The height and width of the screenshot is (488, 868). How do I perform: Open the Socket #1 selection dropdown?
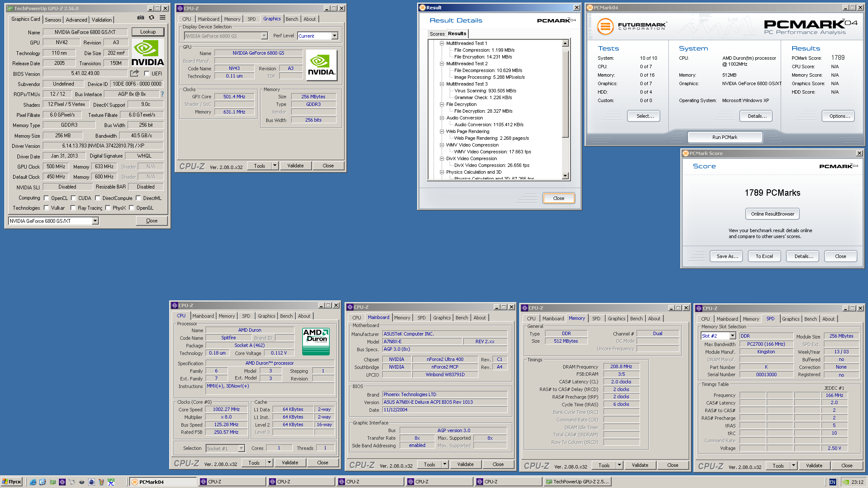tap(241, 448)
